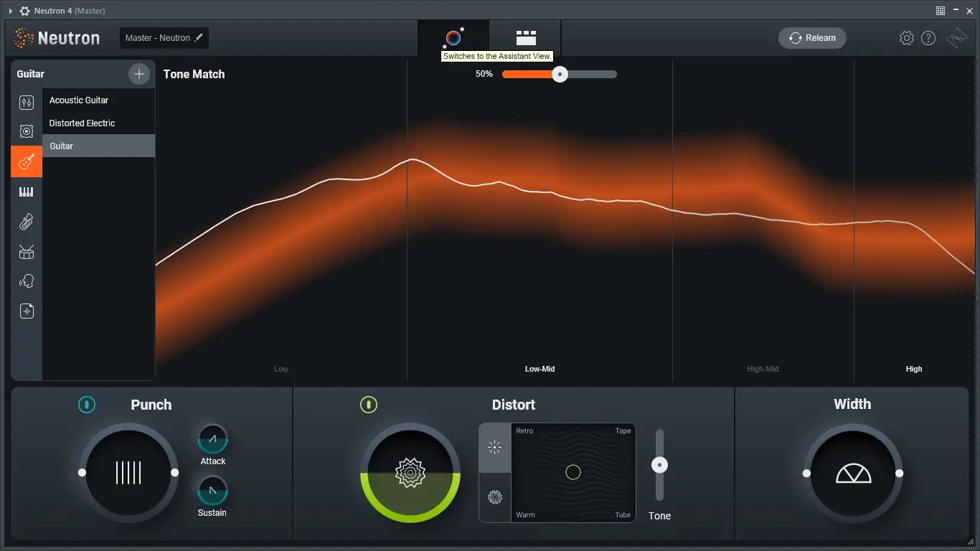Click the Master - Neutron preset name
The image size is (980, 551).
(157, 38)
